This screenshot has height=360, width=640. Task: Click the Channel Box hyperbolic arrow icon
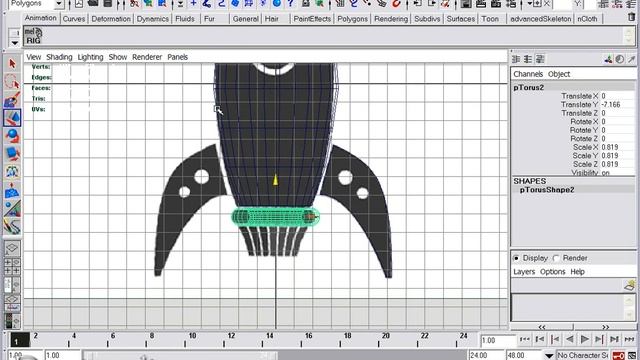coord(631,60)
